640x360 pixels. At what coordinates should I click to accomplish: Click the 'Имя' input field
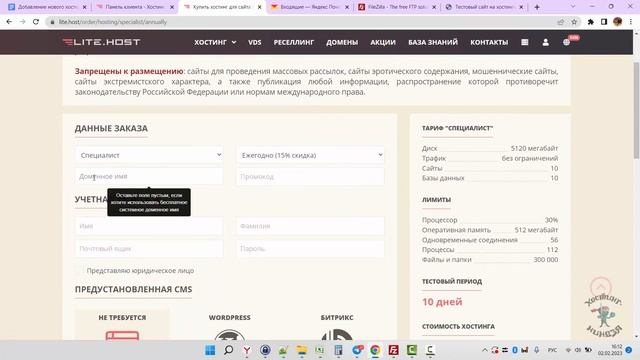[x=149, y=226]
